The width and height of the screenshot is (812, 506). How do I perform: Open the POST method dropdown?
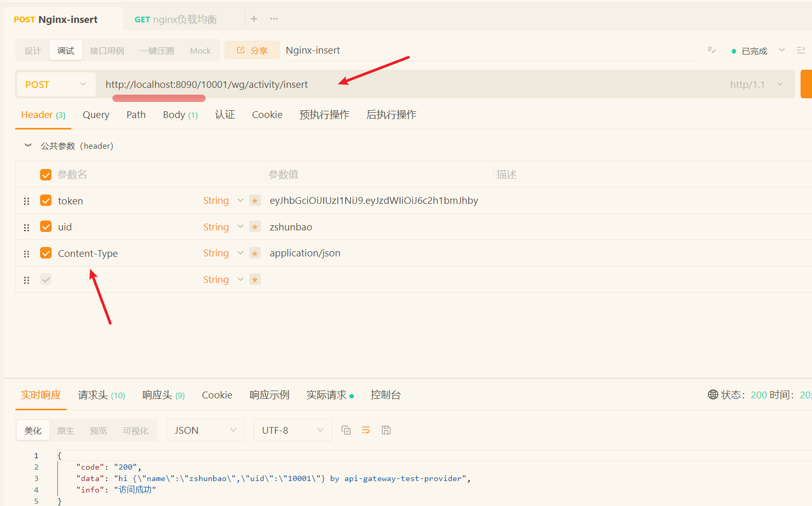tap(55, 84)
